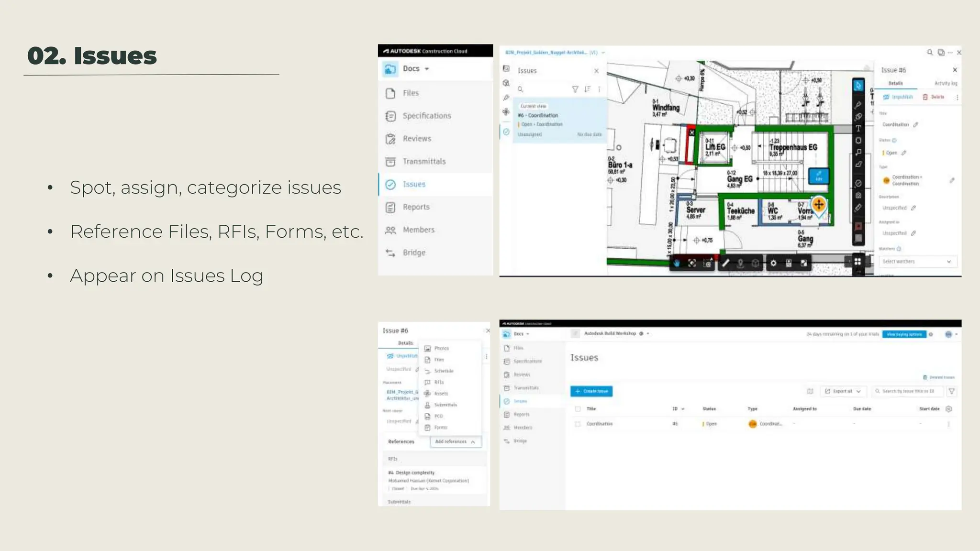The width and height of the screenshot is (980, 551).
Task: Edit the issue Type pencil icon
Action: [x=952, y=180]
